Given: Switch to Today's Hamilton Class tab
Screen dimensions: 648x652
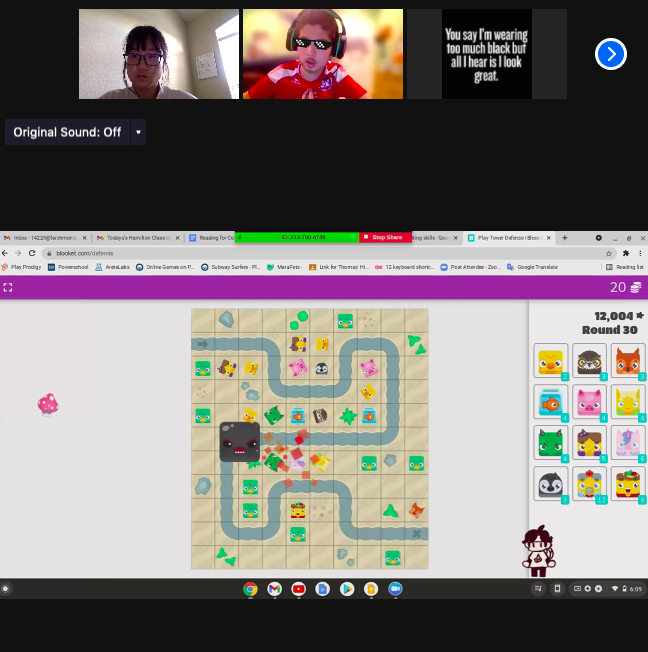Looking at the screenshot, I should tap(138, 238).
